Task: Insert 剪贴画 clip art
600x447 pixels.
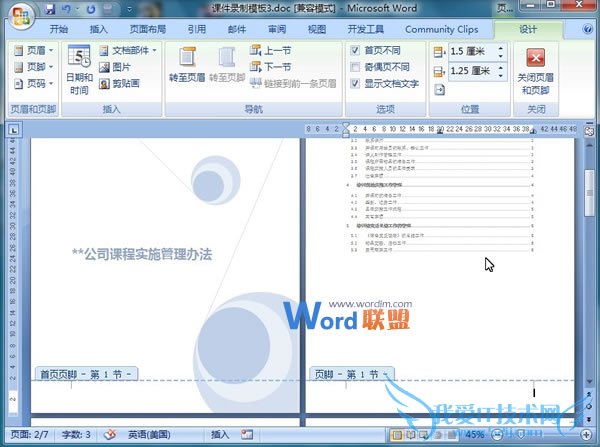Action: [x=119, y=83]
